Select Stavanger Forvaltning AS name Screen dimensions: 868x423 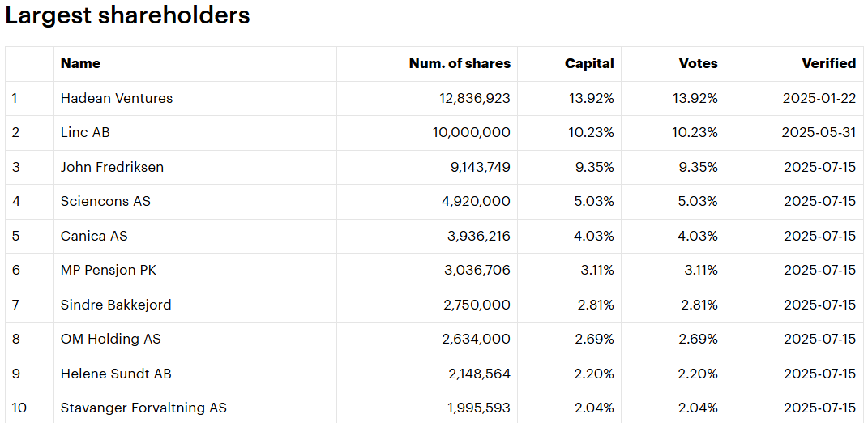coord(144,408)
